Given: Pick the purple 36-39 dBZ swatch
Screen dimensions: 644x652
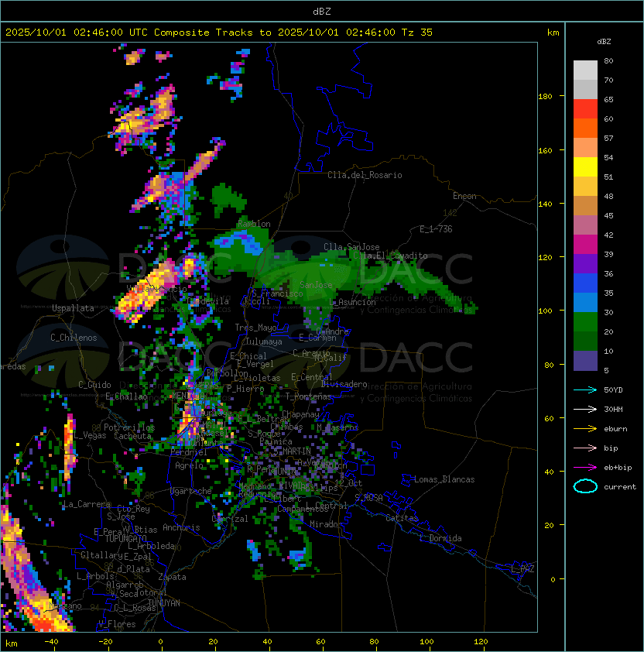Looking at the screenshot, I should [585, 263].
